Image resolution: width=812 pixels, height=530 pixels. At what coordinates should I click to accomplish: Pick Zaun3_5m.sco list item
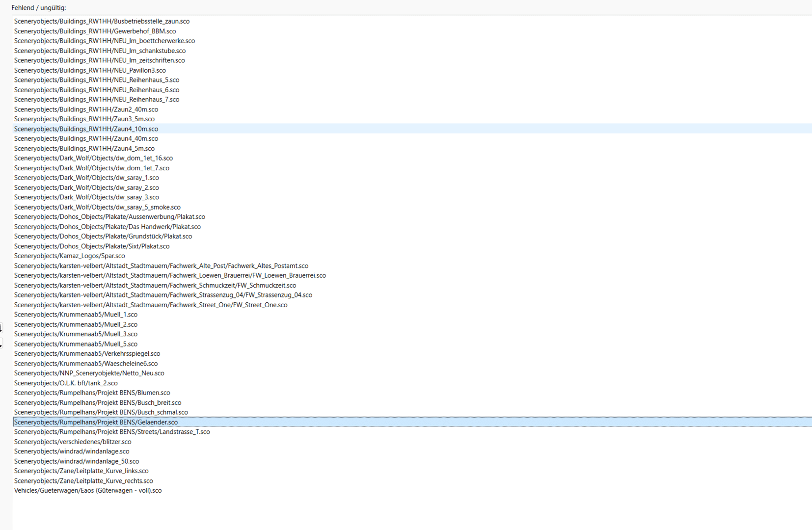[x=84, y=119]
